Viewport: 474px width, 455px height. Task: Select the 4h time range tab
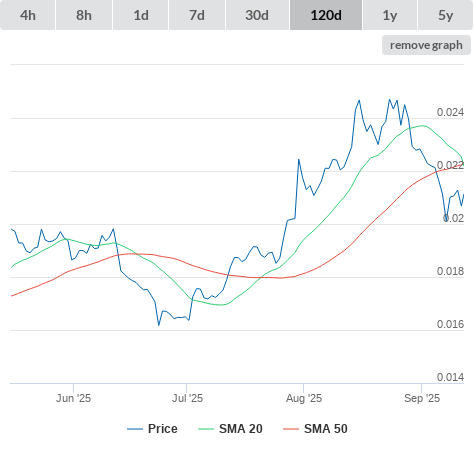(28, 15)
